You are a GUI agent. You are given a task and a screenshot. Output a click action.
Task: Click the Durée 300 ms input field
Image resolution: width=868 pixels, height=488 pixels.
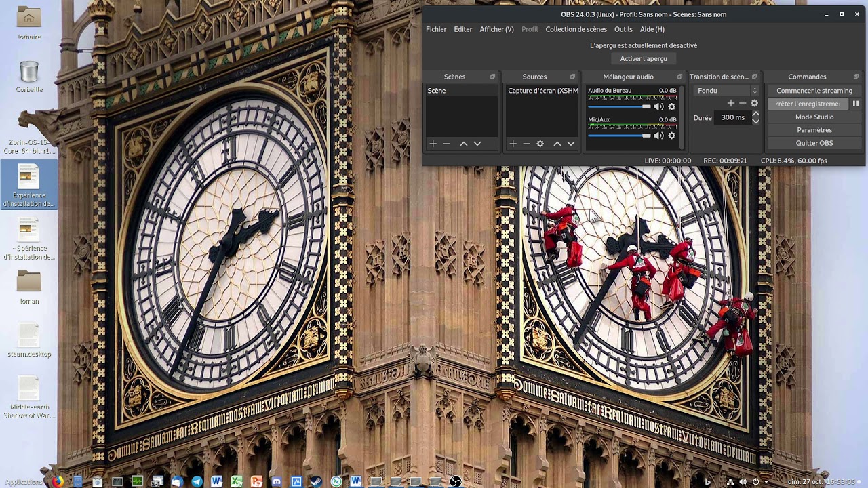[732, 117]
